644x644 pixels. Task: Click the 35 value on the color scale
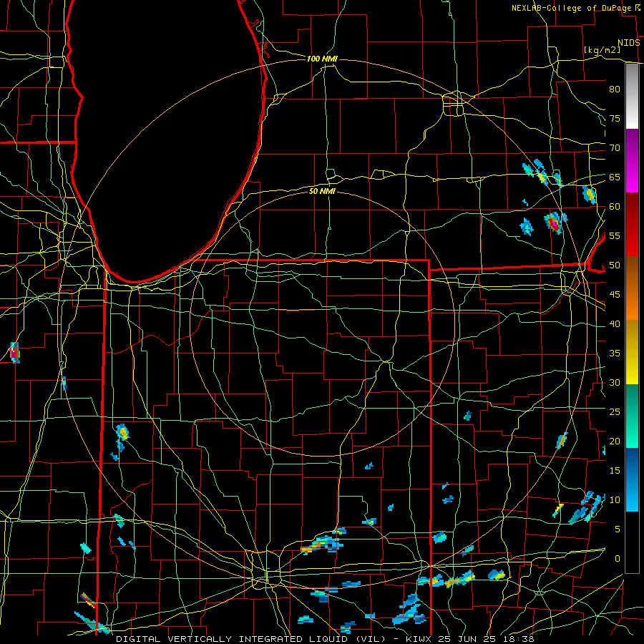pos(615,353)
